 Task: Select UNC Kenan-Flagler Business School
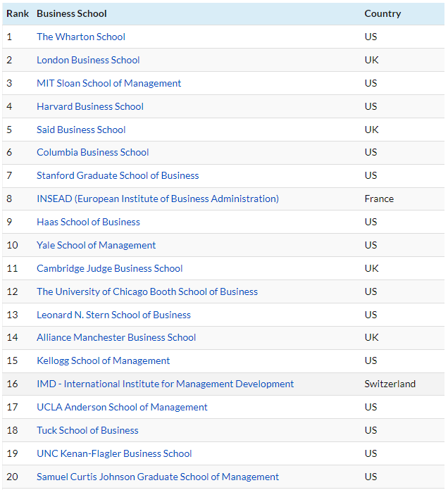coord(114,454)
